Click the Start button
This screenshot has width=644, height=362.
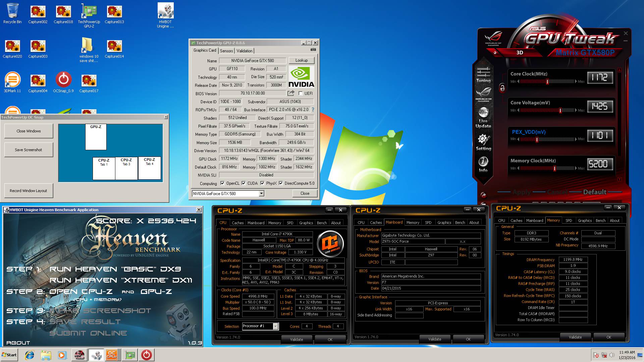[9, 355]
